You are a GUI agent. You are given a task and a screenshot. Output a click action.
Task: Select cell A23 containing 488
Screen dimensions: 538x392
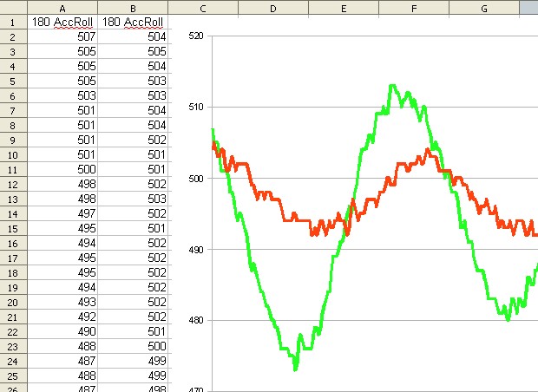(62, 346)
